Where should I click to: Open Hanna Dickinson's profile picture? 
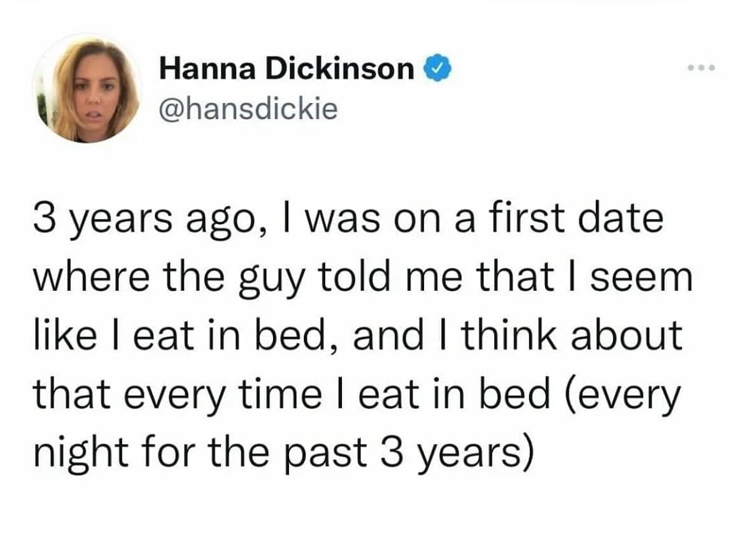pos(87,89)
